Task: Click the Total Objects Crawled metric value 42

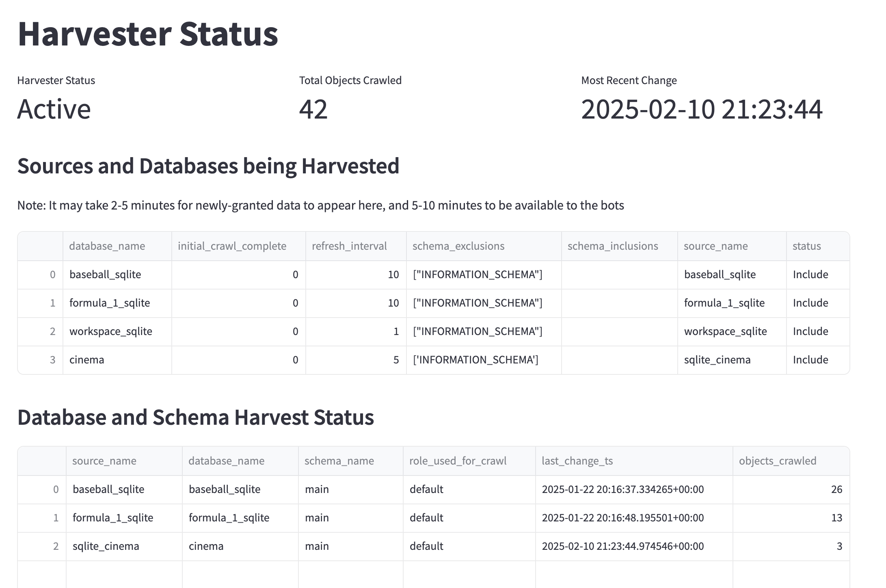Action: (313, 109)
